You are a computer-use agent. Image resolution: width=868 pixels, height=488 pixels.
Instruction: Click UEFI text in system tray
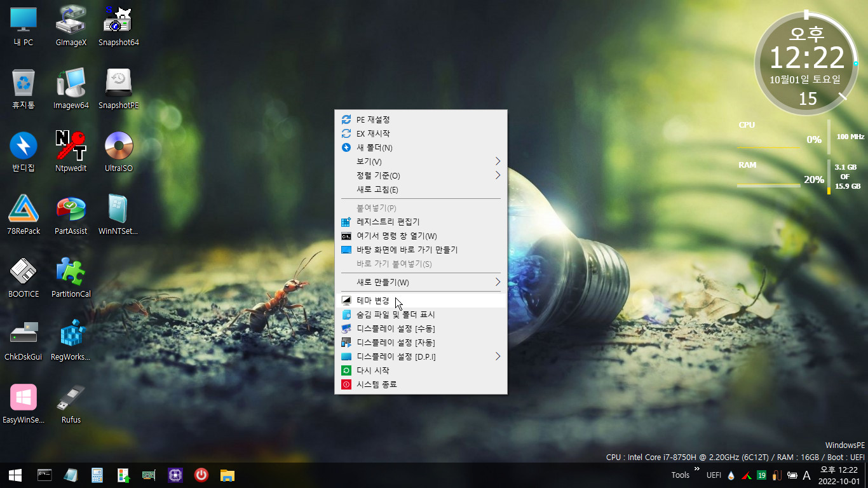tap(714, 475)
